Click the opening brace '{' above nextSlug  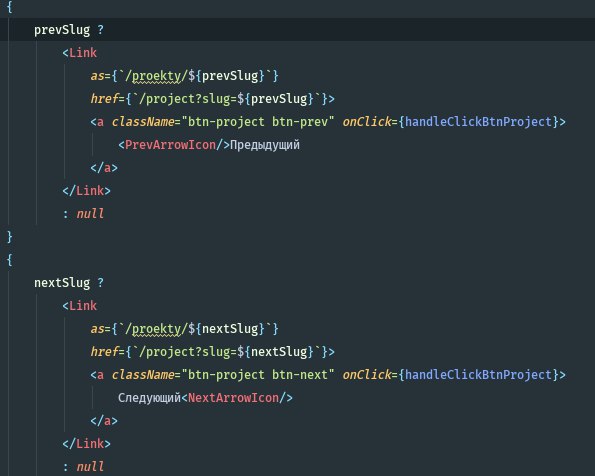click(9, 260)
